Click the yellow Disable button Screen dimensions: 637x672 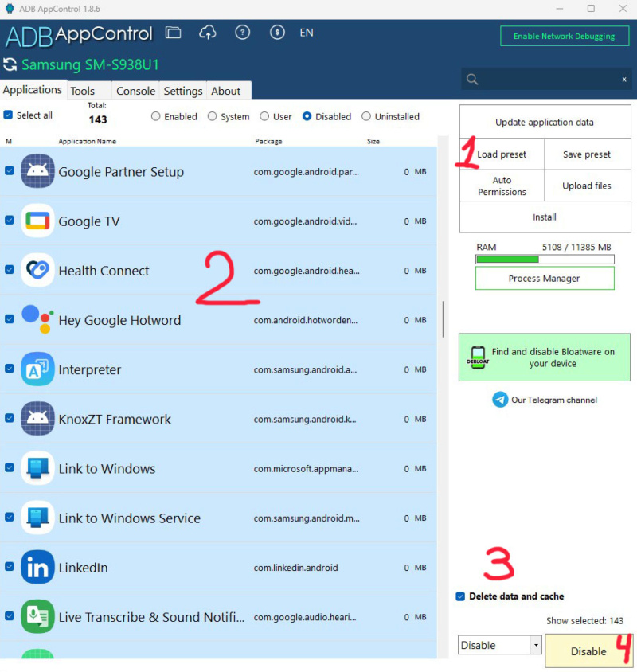[x=589, y=651]
